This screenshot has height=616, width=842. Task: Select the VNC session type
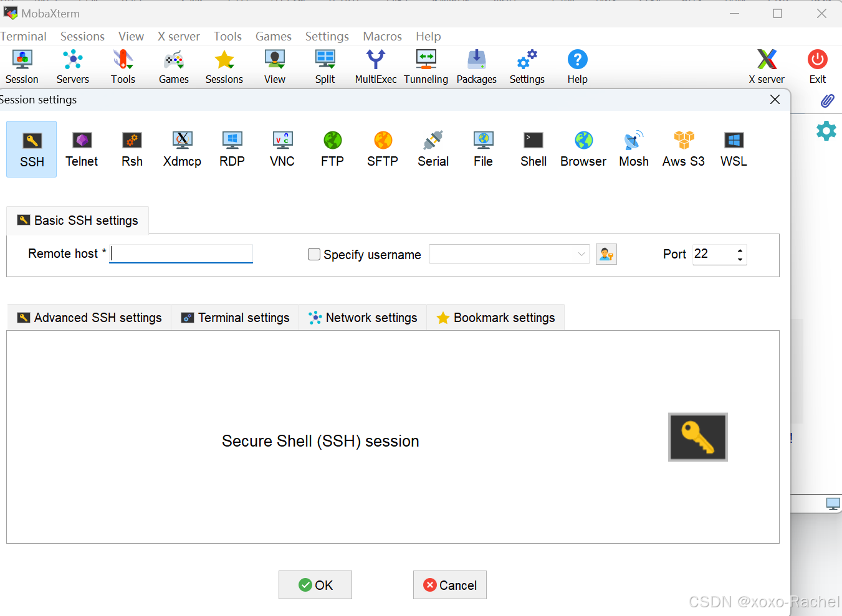(x=282, y=149)
